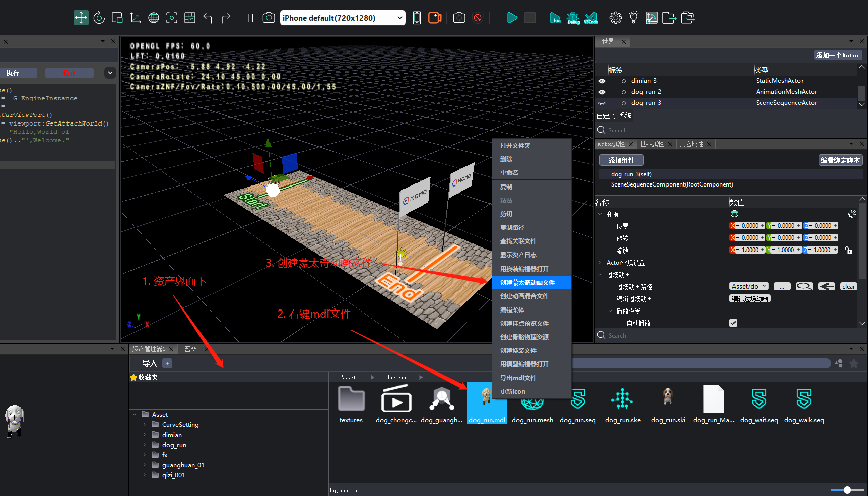868x496 pixels.
Task: Toggle visibility eye for dimian_3
Action: tap(602, 81)
